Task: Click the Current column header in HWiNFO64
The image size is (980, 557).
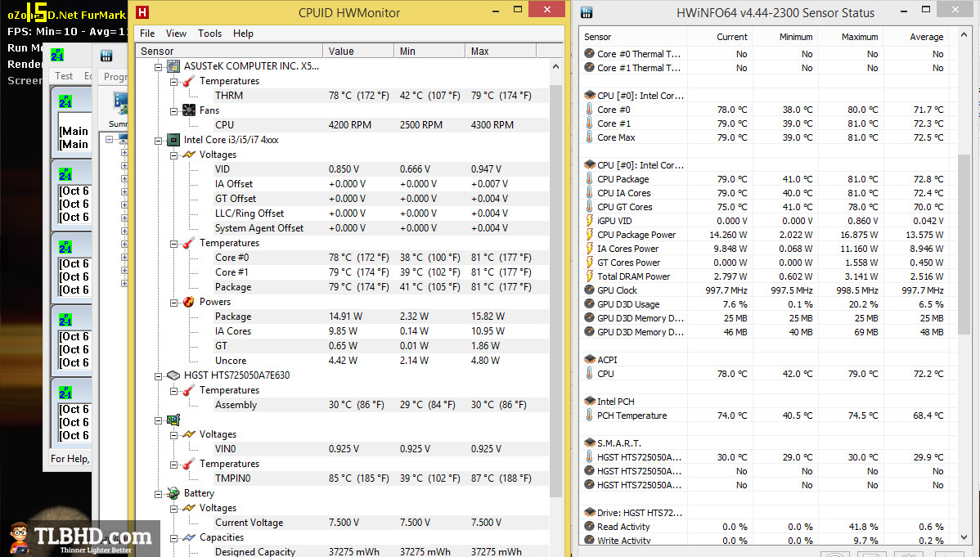Action: coord(719,37)
